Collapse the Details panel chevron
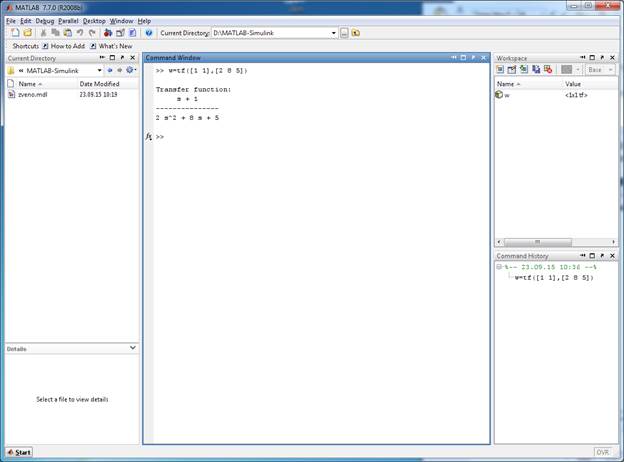The image size is (624, 462). (x=133, y=348)
